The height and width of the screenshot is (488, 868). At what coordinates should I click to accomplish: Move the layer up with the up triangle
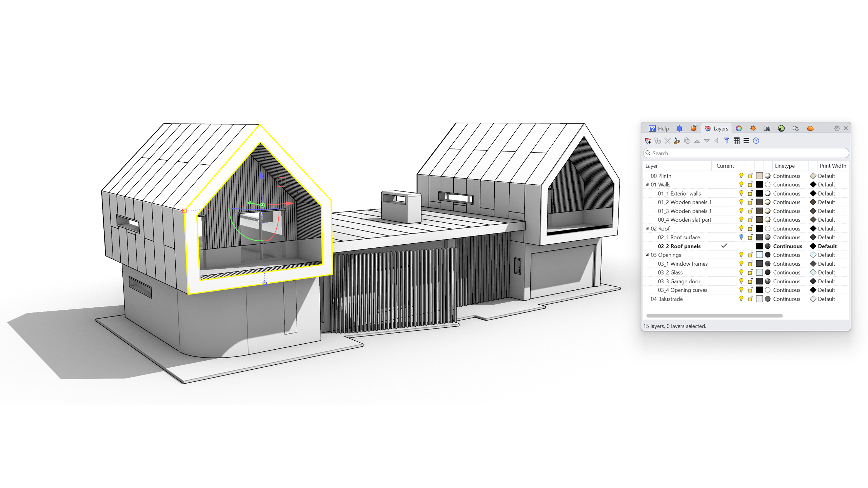click(697, 141)
